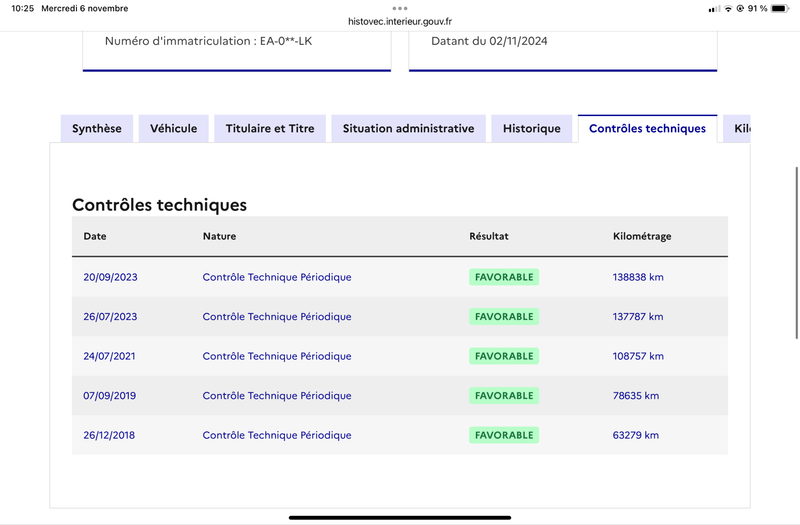This screenshot has width=800, height=525.
Task: Click Contrôle Technique Périodique in 24/07/2021 row
Action: pyautogui.click(x=277, y=356)
